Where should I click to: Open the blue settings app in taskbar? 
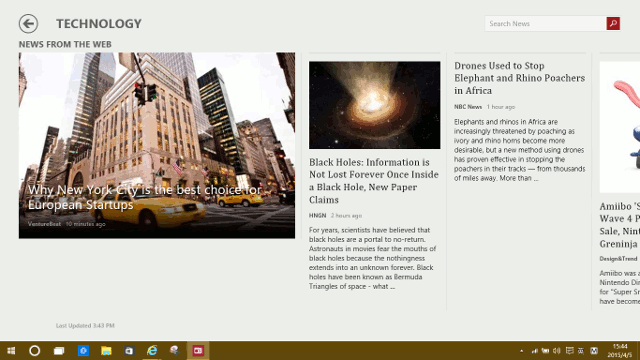83,351
